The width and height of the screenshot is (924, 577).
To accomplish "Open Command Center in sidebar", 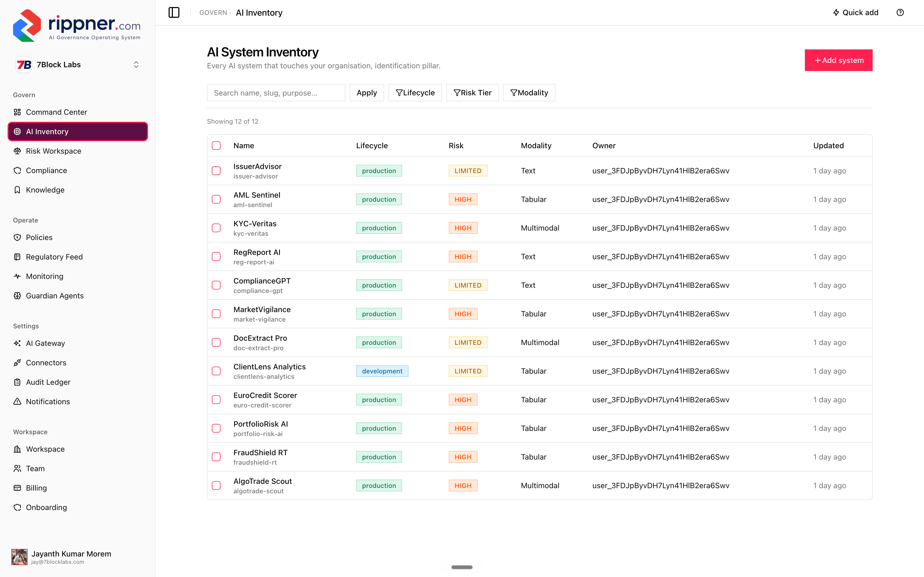I will pos(78,112).
